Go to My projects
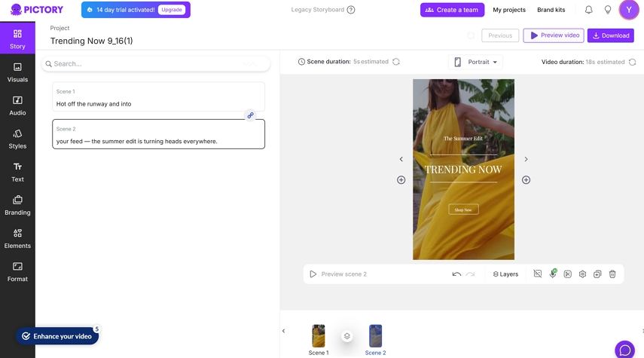Image resolution: width=644 pixels, height=358 pixels. coord(509,10)
